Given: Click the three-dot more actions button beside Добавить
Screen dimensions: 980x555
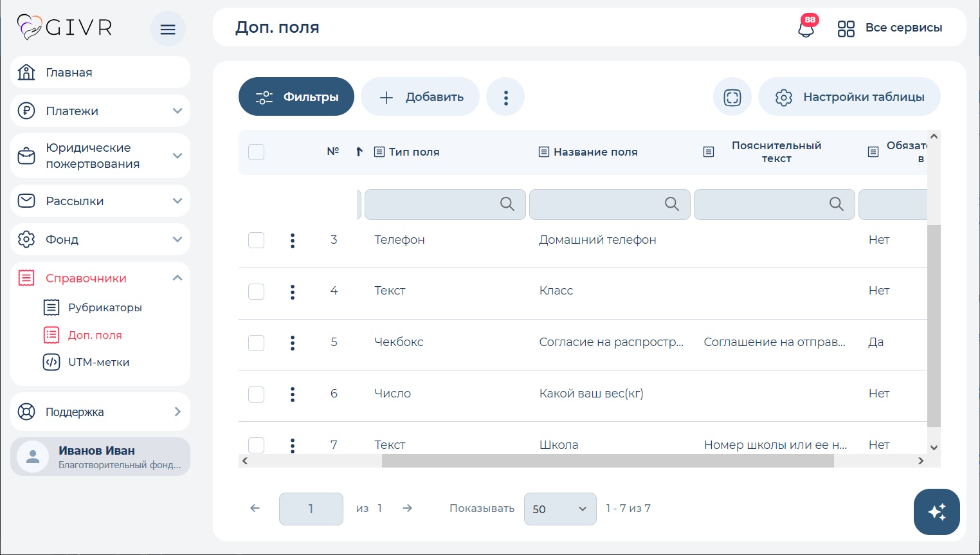Looking at the screenshot, I should [x=505, y=97].
